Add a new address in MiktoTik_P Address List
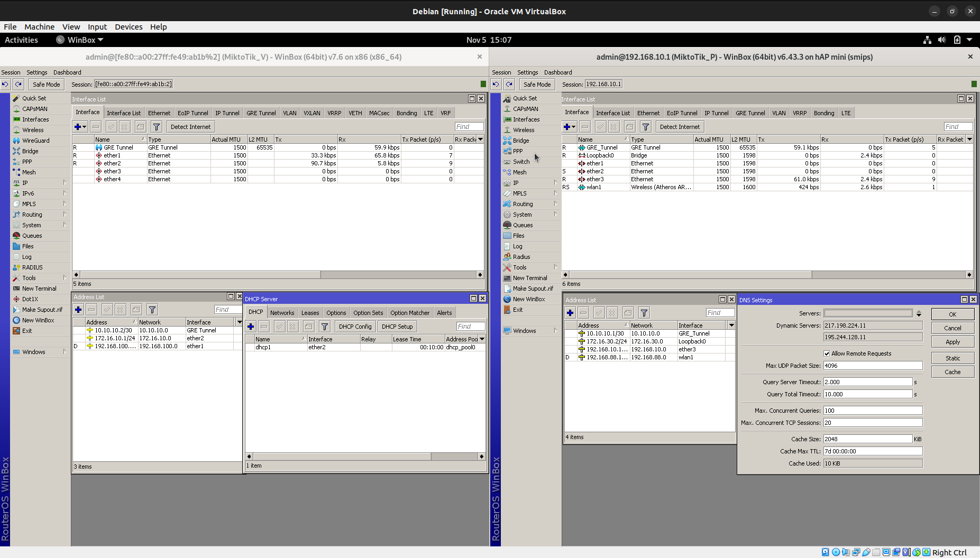 click(x=570, y=313)
